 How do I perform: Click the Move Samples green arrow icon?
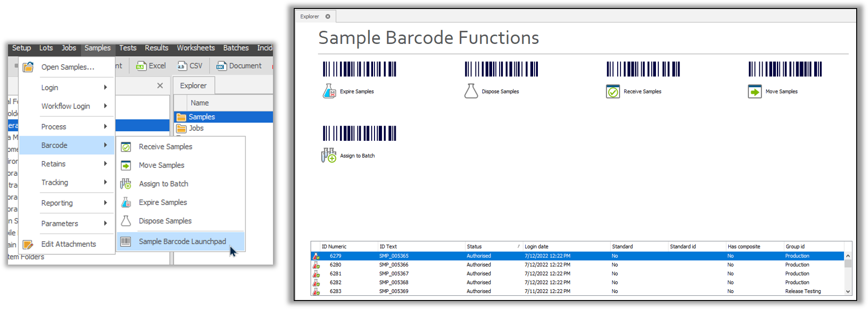(755, 92)
